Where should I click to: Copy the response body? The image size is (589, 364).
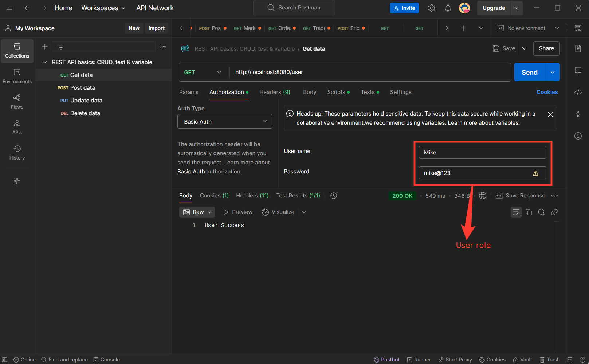tap(529, 212)
